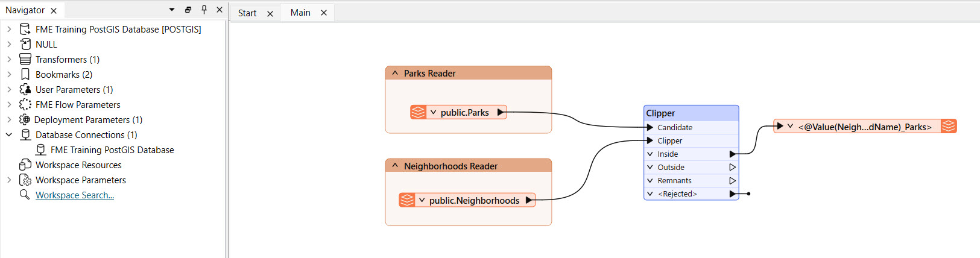The image size is (980, 258).
Task: Collapse the Neighborhoods Reader bookmark
Action: [395, 166]
